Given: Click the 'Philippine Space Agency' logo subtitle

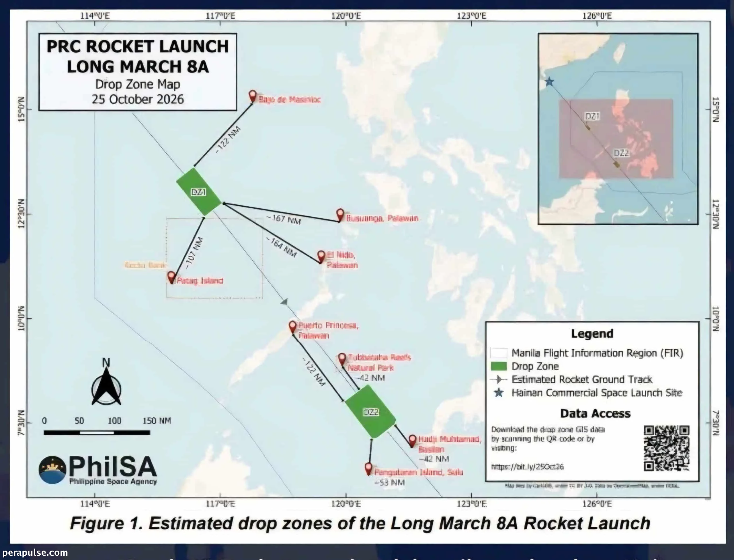Looking at the screenshot, I should point(113,481).
